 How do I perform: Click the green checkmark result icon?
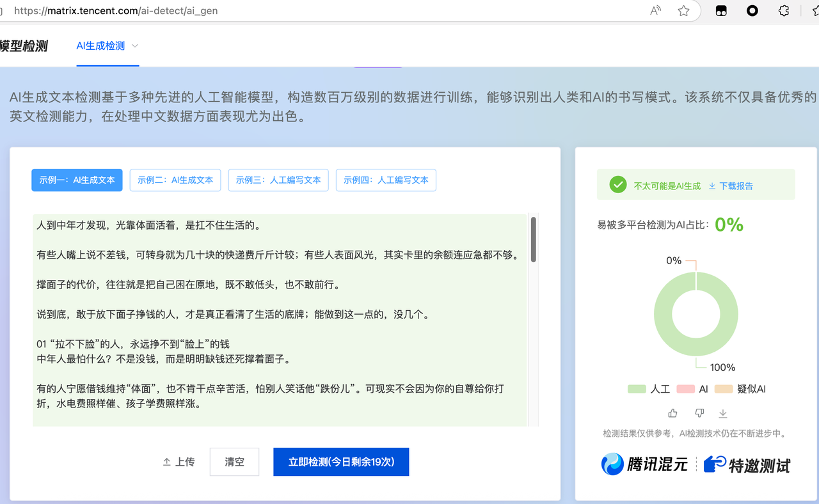click(x=617, y=185)
